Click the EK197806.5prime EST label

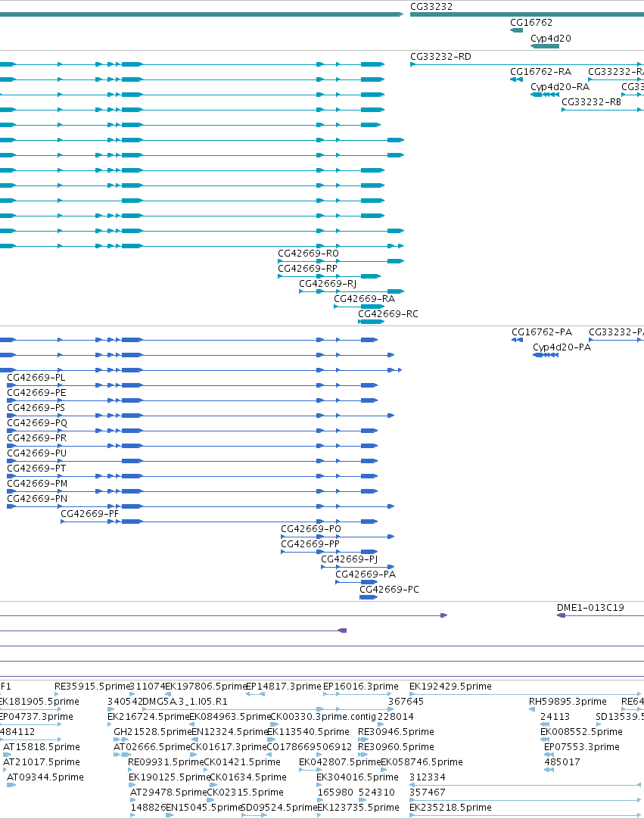pyautogui.click(x=206, y=687)
